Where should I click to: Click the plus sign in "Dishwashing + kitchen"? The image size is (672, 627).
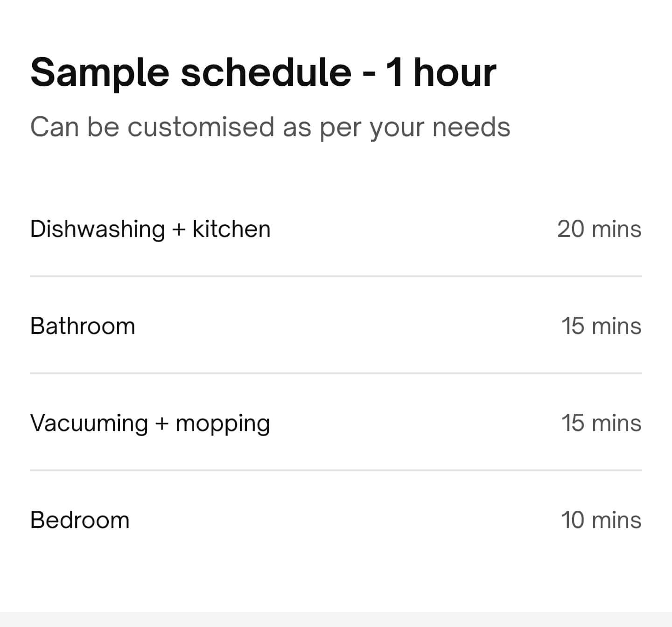coord(179,230)
